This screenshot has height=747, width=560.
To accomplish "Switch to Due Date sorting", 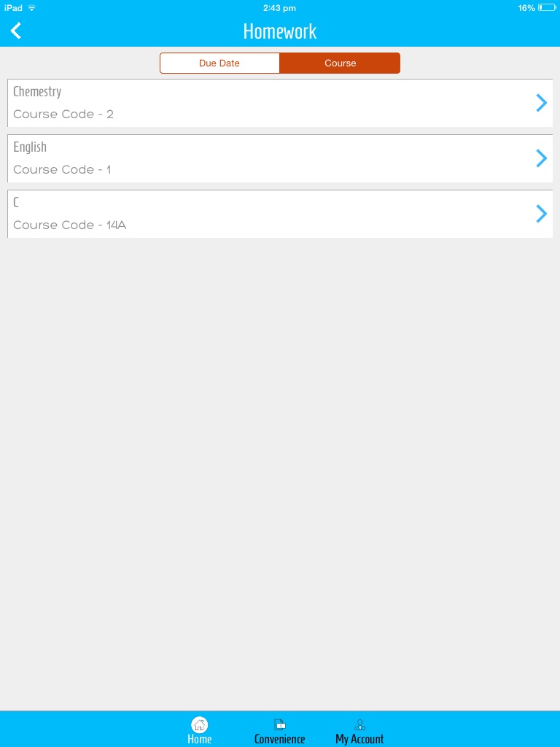I will pyautogui.click(x=219, y=63).
